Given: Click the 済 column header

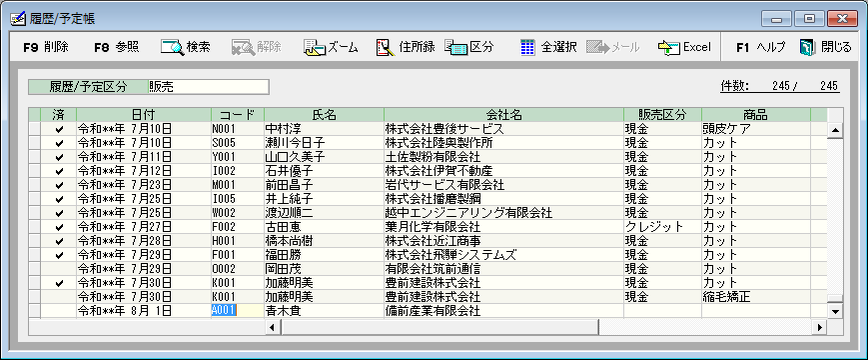Looking at the screenshot, I should point(59,115).
